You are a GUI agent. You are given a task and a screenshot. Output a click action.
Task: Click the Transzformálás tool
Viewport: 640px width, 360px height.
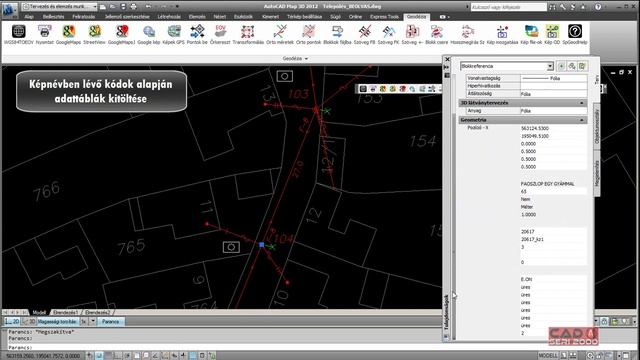[248, 34]
